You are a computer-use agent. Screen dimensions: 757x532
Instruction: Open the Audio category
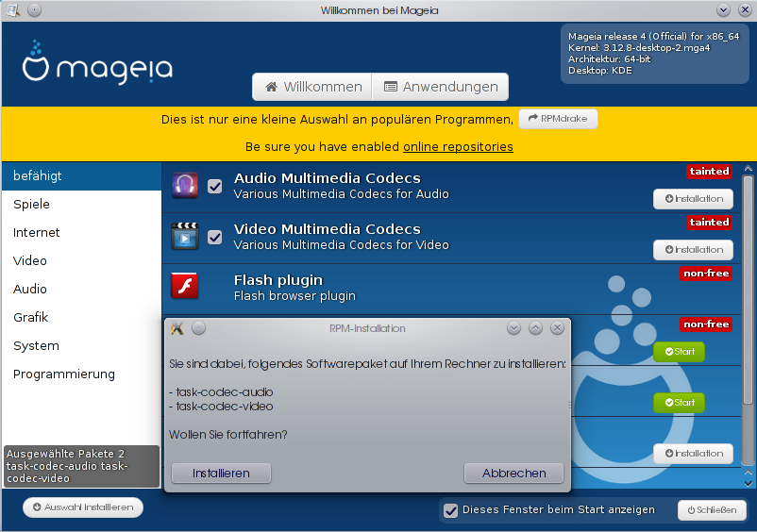coord(81,290)
